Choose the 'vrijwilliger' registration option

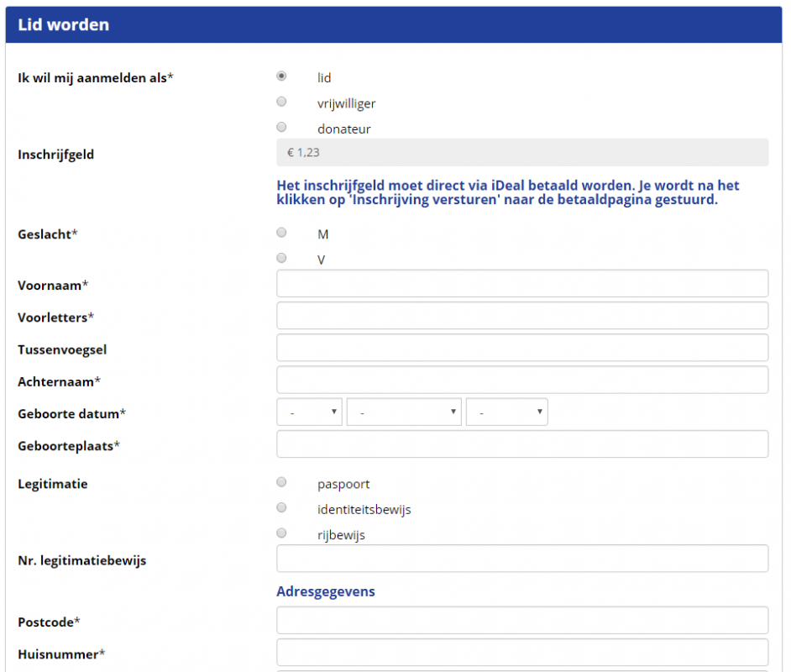281,102
